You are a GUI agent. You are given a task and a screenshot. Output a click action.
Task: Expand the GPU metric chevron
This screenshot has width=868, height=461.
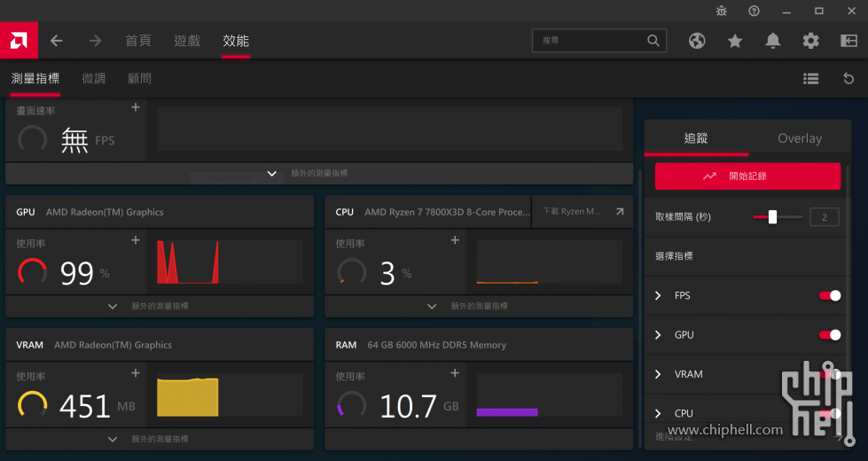click(658, 335)
